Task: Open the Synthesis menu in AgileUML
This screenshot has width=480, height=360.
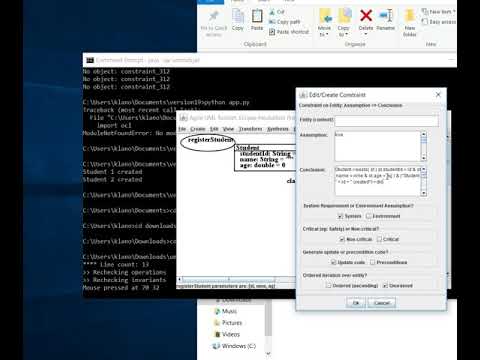Action: (278, 129)
